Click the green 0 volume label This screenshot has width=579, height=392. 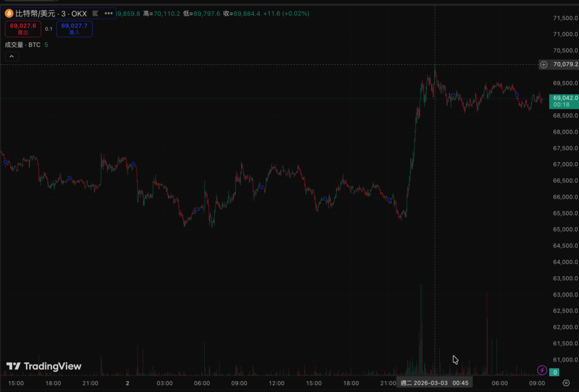pyautogui.click(x=556, y=372)
